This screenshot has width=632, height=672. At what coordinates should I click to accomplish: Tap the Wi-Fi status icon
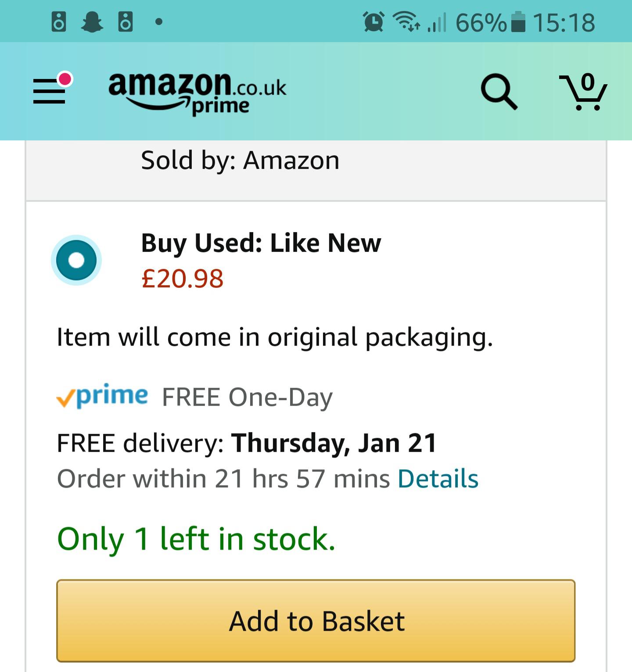405,21
